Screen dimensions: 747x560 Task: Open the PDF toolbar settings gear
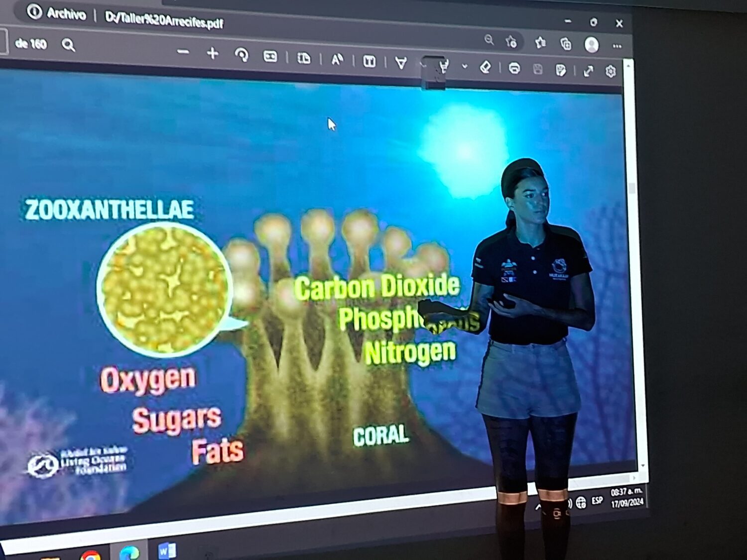(x=611, y=72)
